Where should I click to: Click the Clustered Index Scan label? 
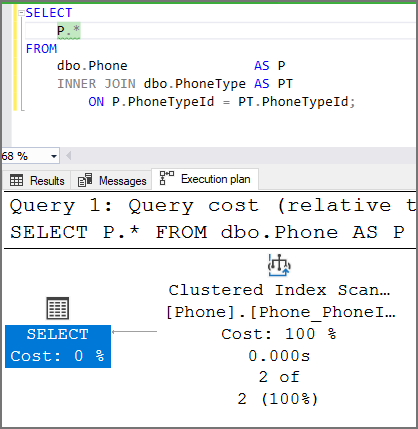(279, 290)
